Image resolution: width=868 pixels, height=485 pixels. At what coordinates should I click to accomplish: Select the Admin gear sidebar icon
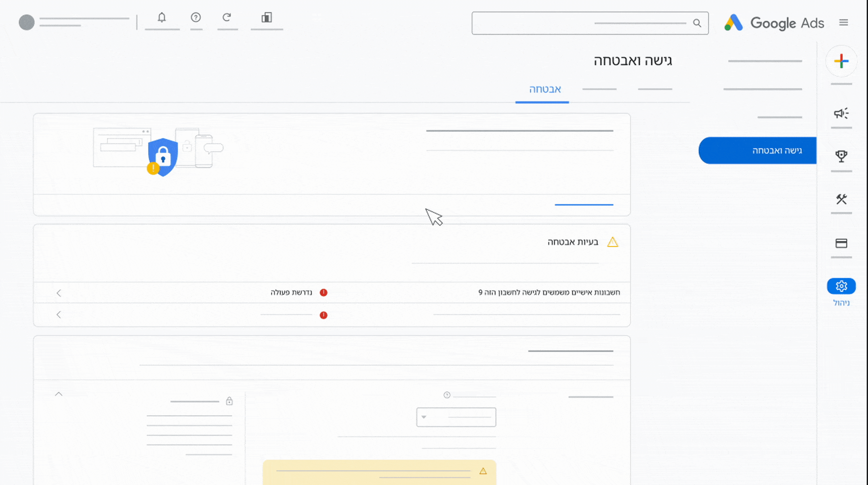841,287
